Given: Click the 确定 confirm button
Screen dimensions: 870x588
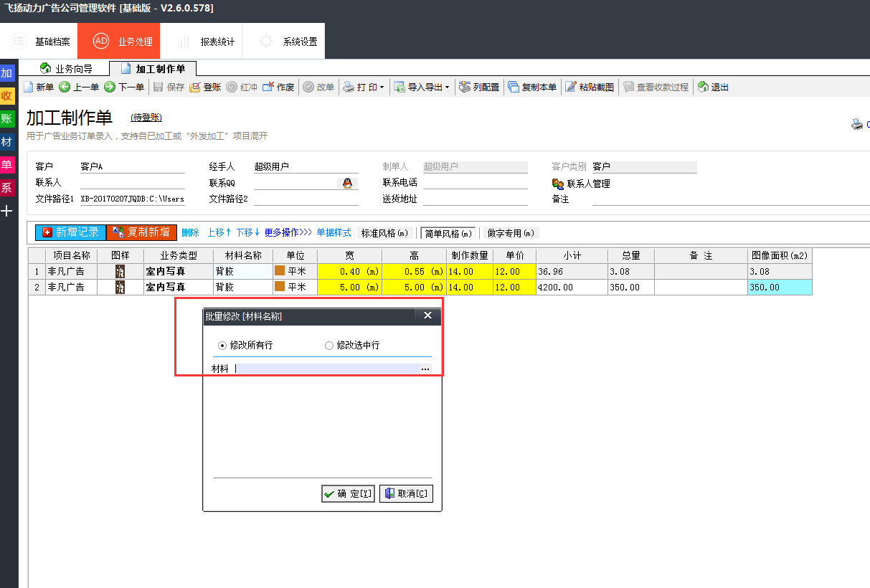Looking at the screenshot, I should pyautogui.click(x=348, y=493).
